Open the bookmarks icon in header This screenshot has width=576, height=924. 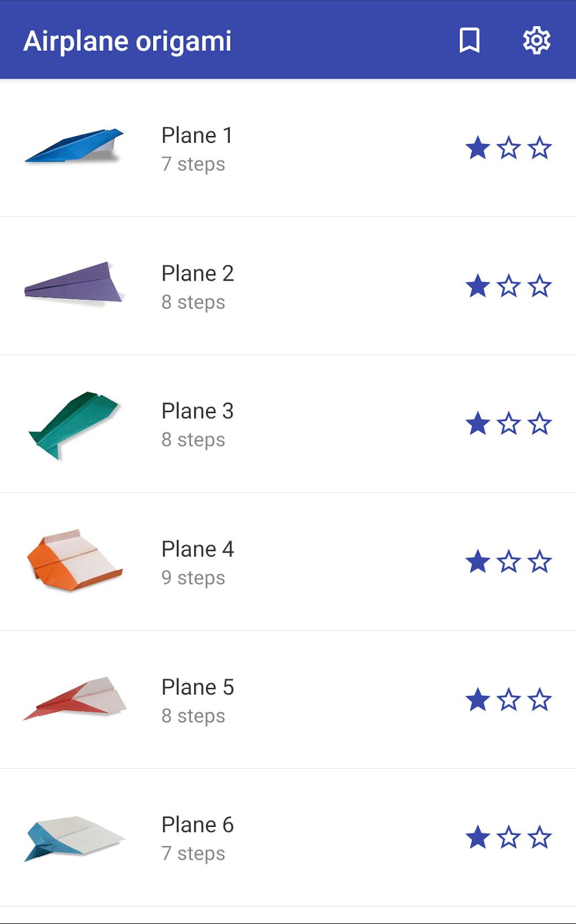click(x=469, y=41)
